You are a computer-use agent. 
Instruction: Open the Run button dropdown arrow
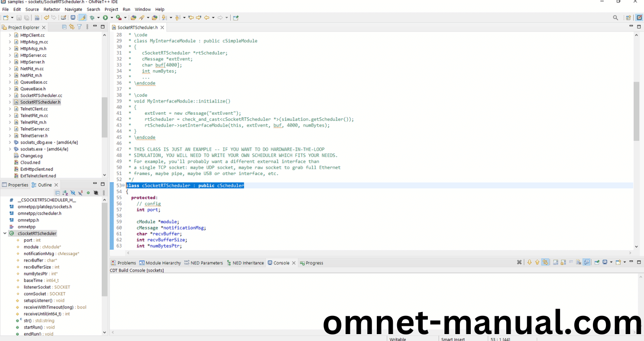coord(111,18)
